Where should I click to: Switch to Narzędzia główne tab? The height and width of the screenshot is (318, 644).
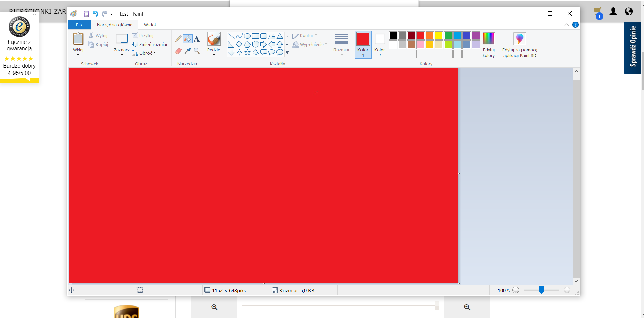click(x=114, y=25)
